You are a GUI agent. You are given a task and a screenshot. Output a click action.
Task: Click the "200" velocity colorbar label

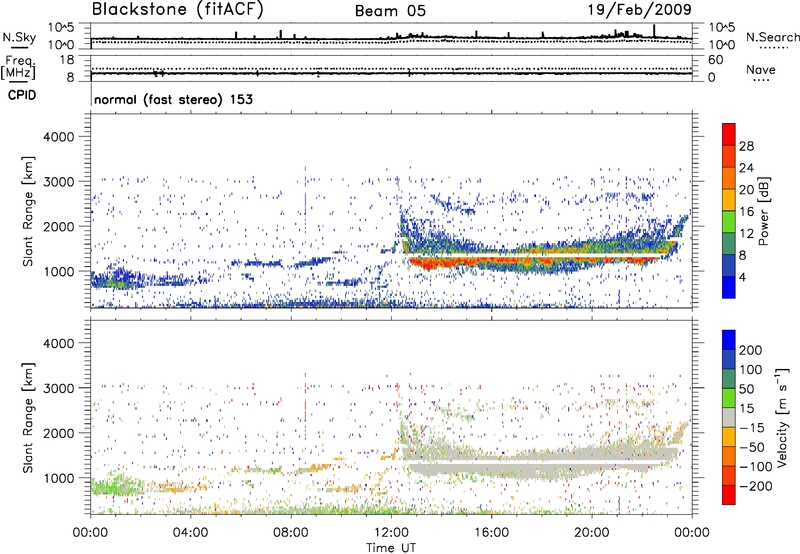click(x=751, y=350)
